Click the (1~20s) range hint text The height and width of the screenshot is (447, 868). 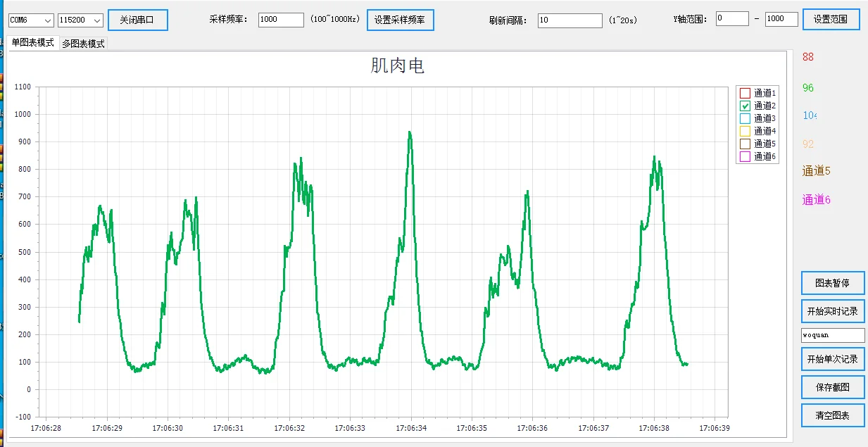(x=623, y=20)
